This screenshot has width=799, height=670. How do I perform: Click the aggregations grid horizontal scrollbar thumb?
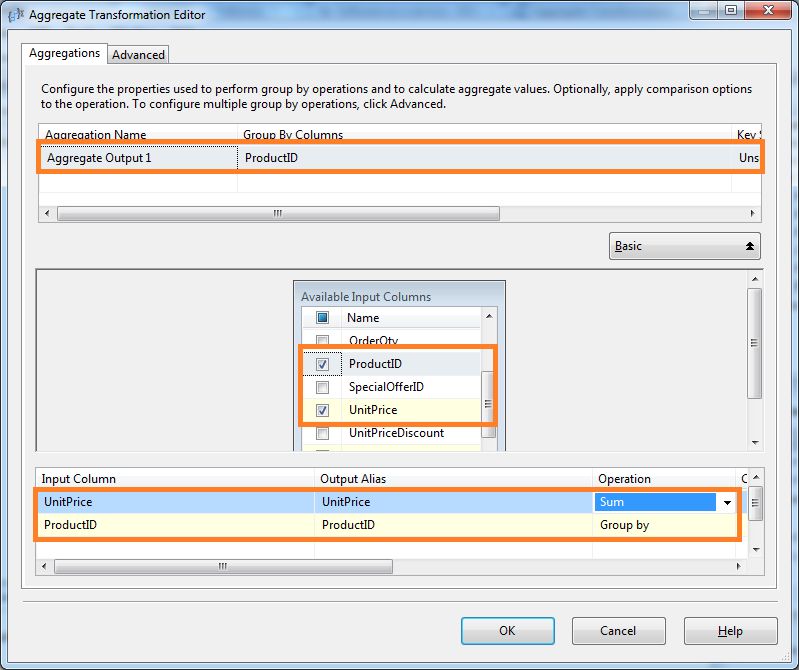coord(278,213)
